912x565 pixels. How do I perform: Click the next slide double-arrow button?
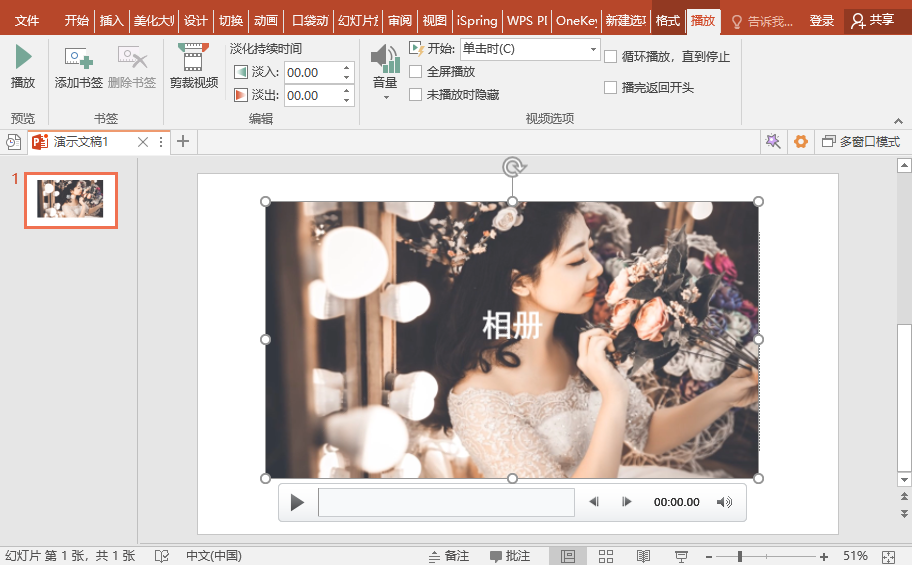pos(904,514)
